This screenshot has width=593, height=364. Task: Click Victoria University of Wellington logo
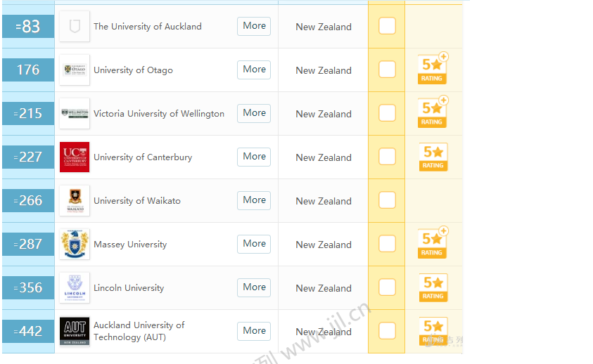(74, 113)
